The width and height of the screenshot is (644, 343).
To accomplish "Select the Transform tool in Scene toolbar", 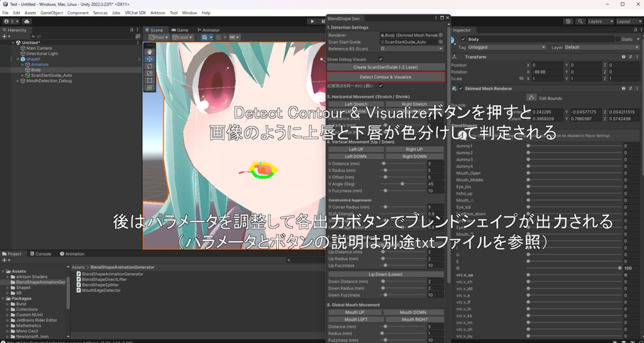I will click(x=150, y=87).
